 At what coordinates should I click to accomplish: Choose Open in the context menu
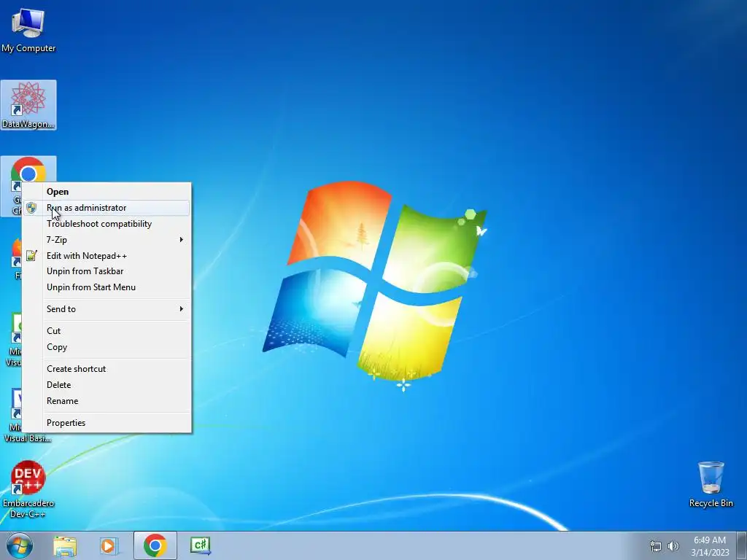tap(107, 192)
